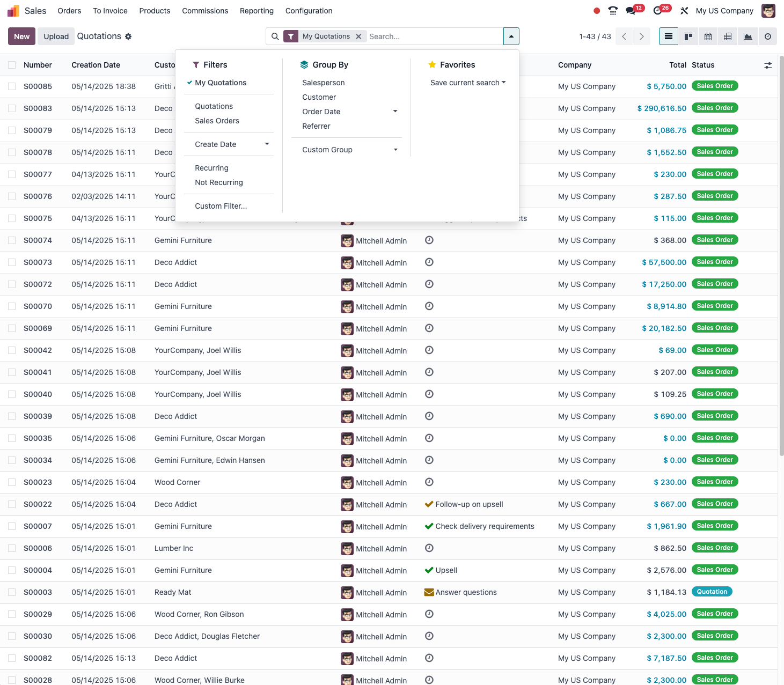Open the VoIP phone icon
Image resolution: width=784 pixels, height=685 pixels.
click(613, 11)
